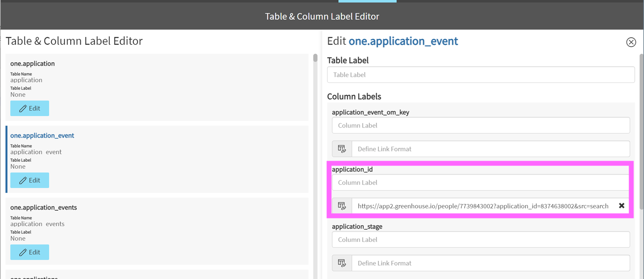Viewport: 644px width, 279px height.
Task: Click the one.application_event link in the Edit heading
Action: 403,41
